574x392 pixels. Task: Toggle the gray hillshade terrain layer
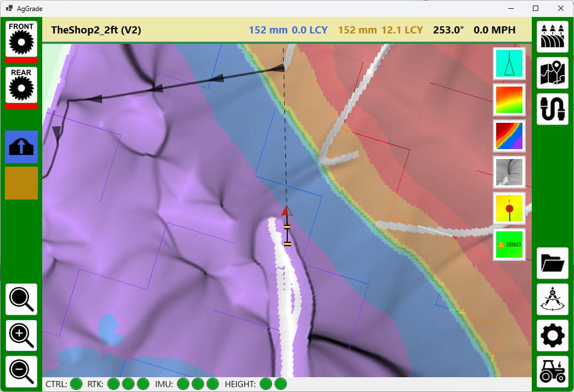509,172
